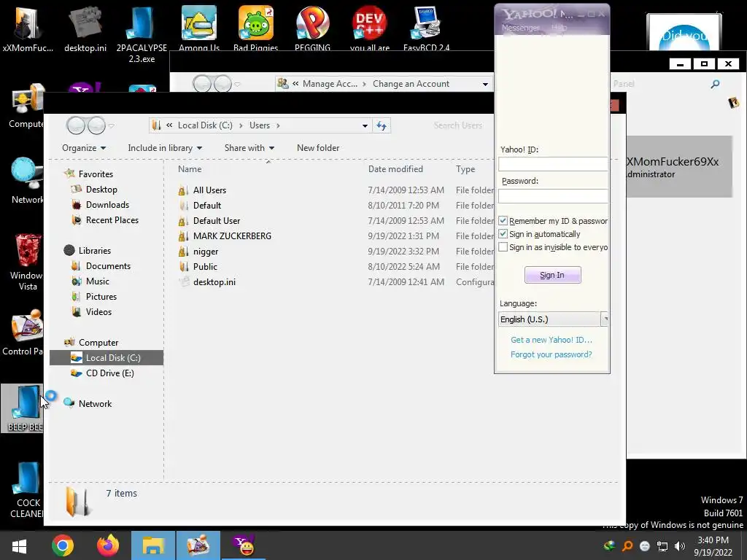Open the Help menu in Yahoo window

point(560,28)
